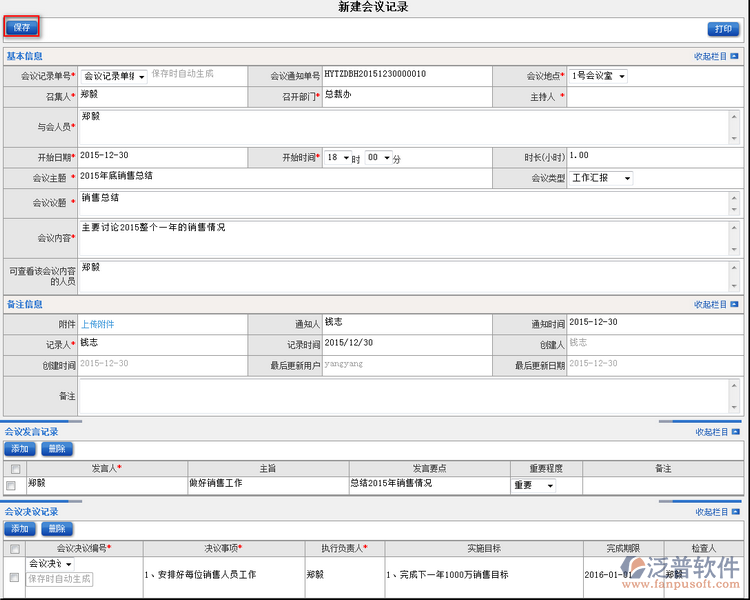Viewport: 750px width, 600px height.
Task: Check the 会议决议记录 row checkbox
Action: click(14, 577)
